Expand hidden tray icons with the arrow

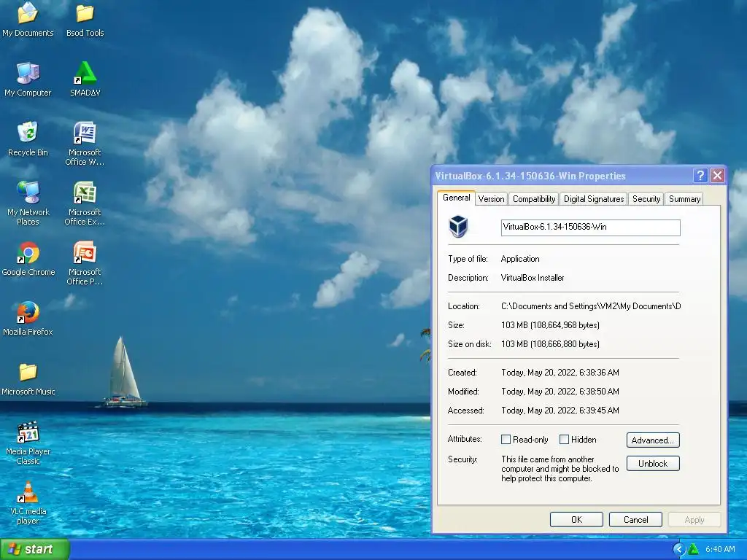click(679, 549)
